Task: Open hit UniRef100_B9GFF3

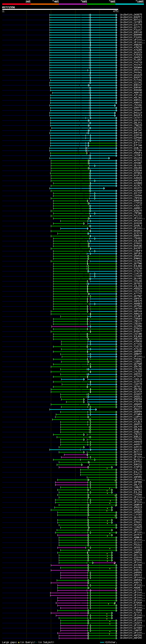Action: 131,17
